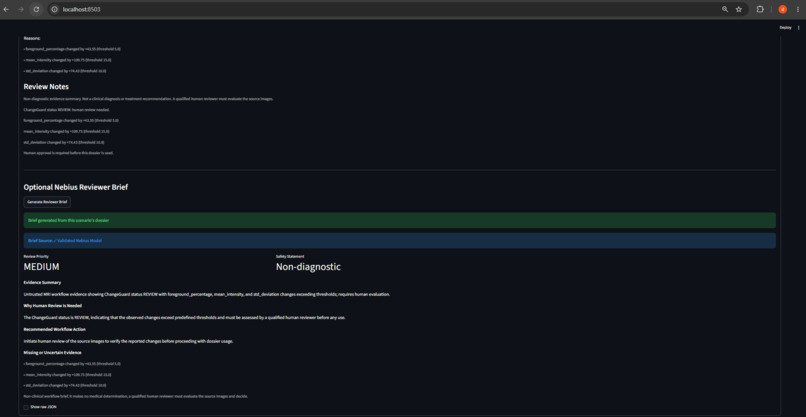Tick the Show raw JSON checkbox
The height and width of the screenshot is (417, 806).
26,407
